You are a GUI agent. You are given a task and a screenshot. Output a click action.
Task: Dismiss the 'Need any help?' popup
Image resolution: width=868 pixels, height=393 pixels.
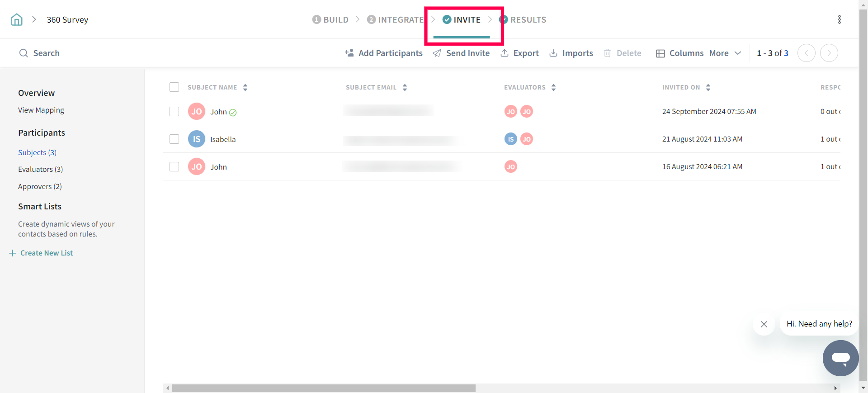tap(764, 324)
